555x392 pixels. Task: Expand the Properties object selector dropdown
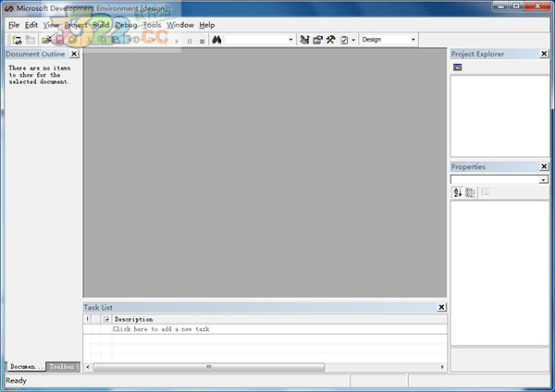coord(543,180)
